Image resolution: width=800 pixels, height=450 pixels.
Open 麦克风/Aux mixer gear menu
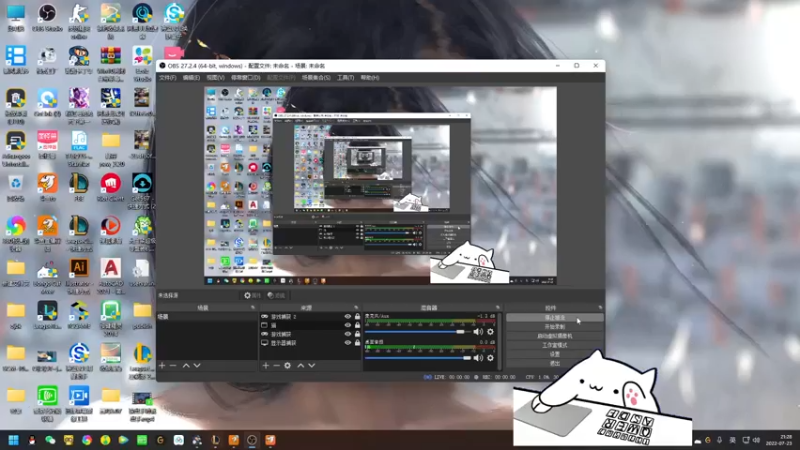tap(490, 332)
